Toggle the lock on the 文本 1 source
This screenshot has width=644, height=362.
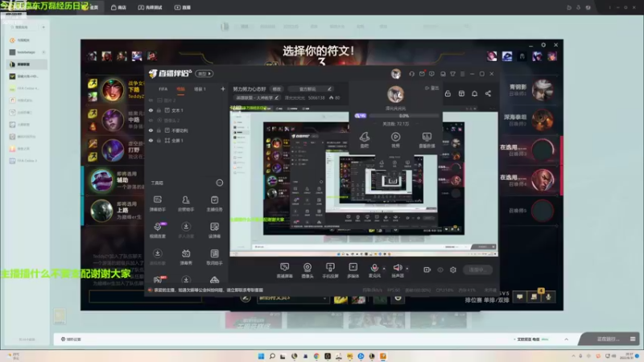click(159, 110)
